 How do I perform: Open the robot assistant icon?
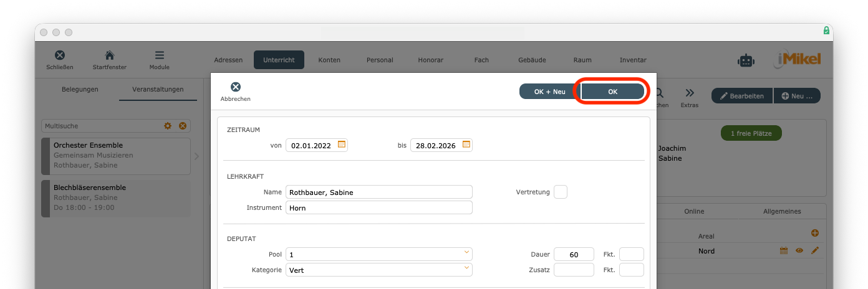tap(746, 60)
